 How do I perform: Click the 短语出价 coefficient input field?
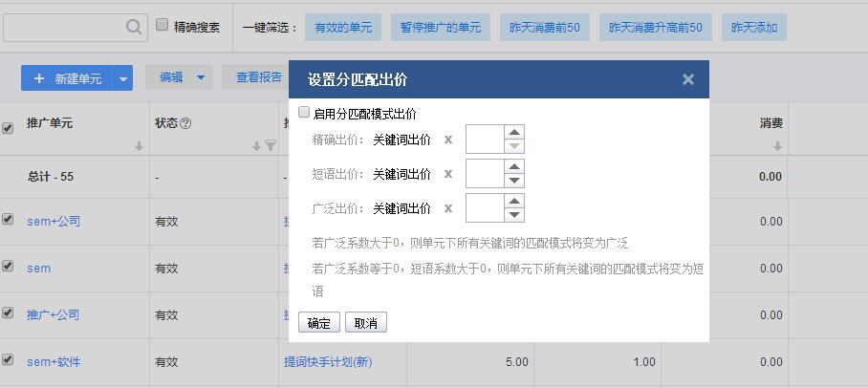(485, 174)
